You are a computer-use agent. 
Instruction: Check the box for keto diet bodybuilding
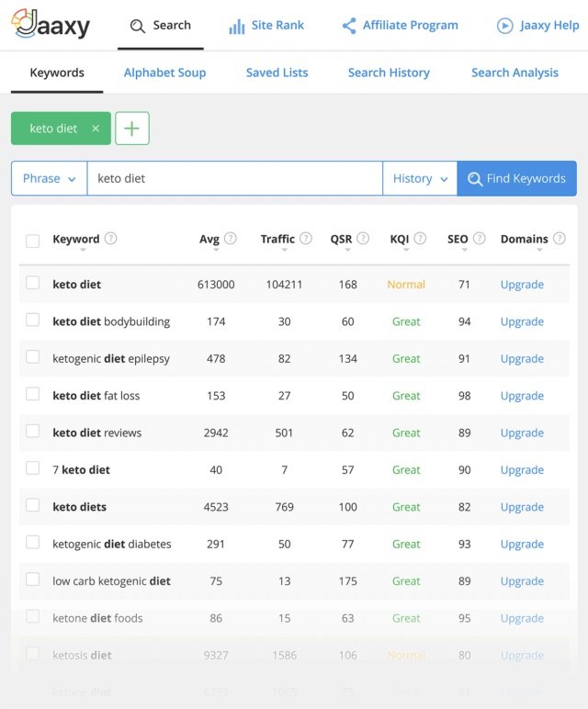tap(33, 321)
